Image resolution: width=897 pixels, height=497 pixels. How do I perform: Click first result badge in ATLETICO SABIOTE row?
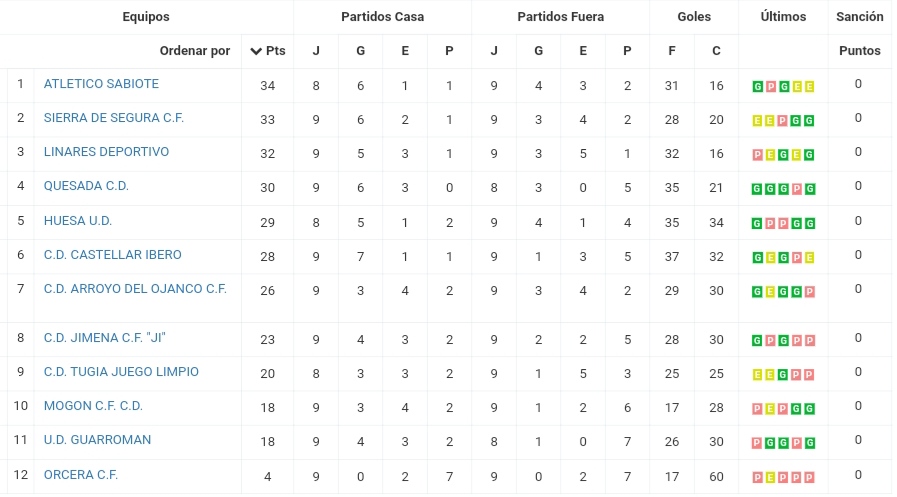(757, 86)
